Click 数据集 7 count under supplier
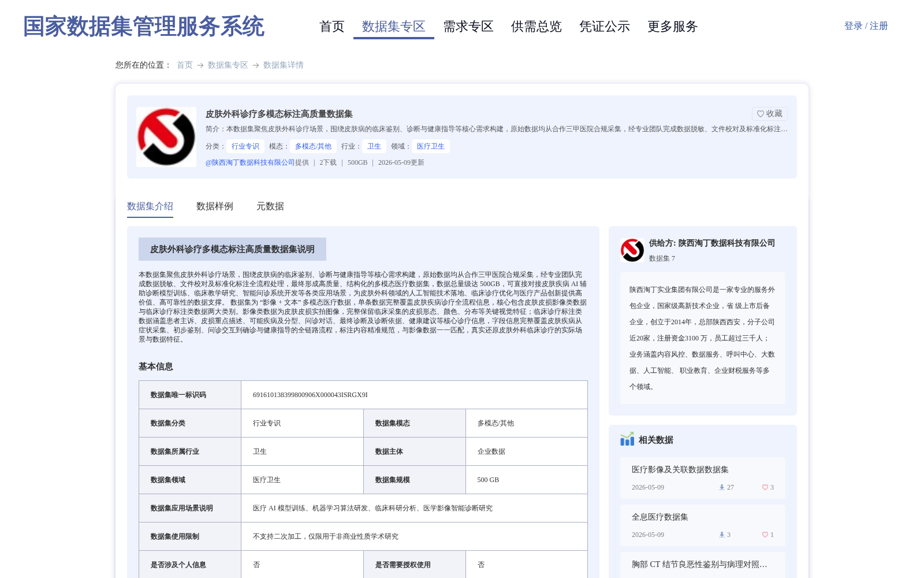The image size is (924, 578). [662, 258]
